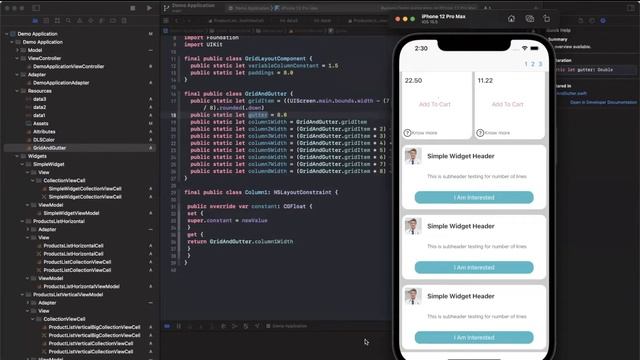Open the Symbol navigator
The image size is (640, 360).
pos(57,20)
